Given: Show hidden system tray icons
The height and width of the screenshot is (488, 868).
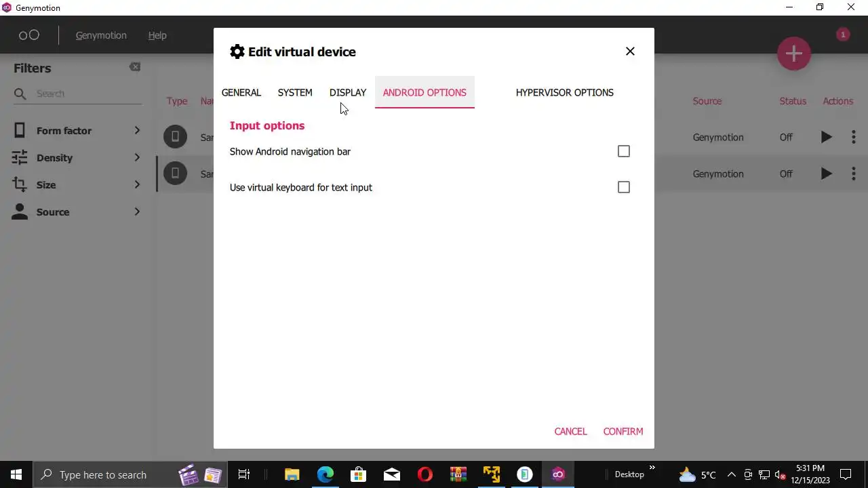Looking at the screenshot, I should [x=732, y=474].
